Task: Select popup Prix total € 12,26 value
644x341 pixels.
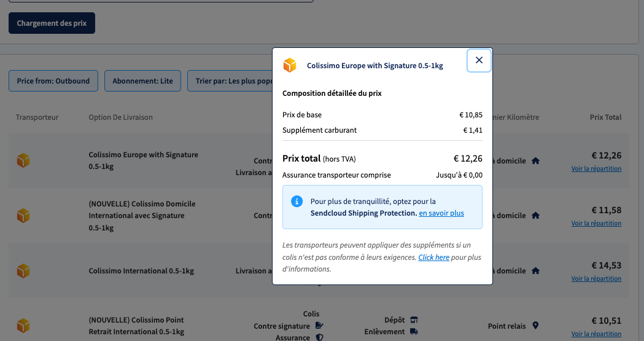Action: click(468, 159)
